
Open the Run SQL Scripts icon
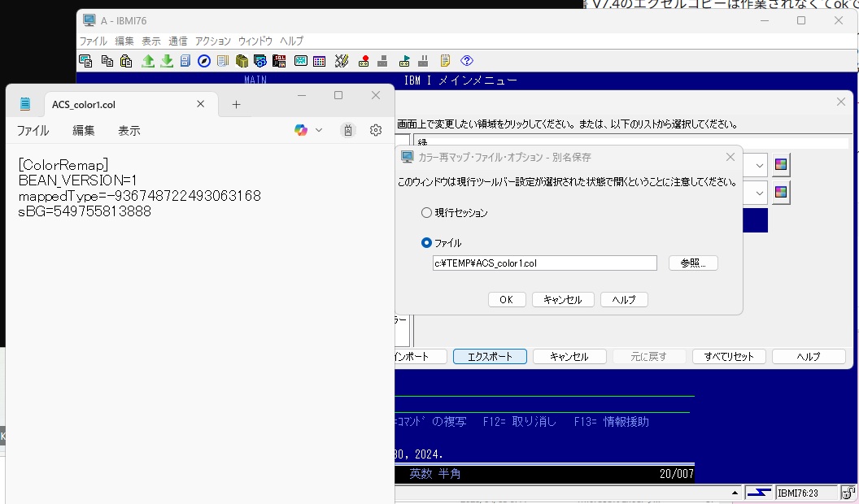pos(277,60)
